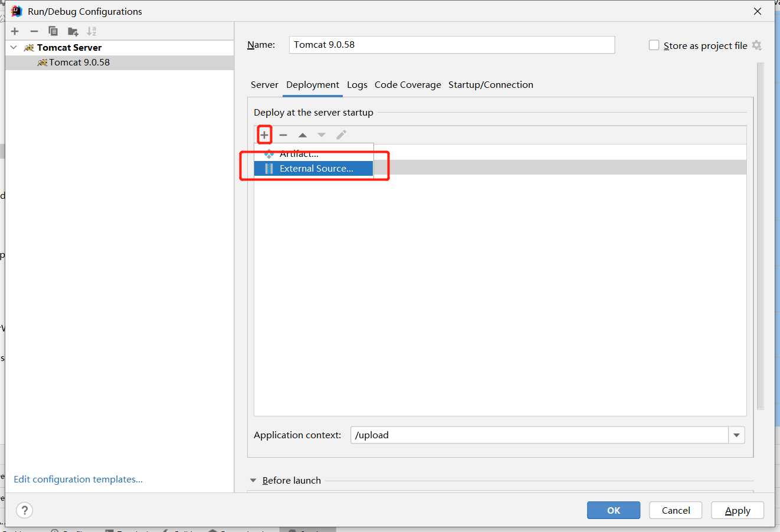Click the Apply button
The height and width of the screenshot is (532, 780).
click(x=738, y=510)
